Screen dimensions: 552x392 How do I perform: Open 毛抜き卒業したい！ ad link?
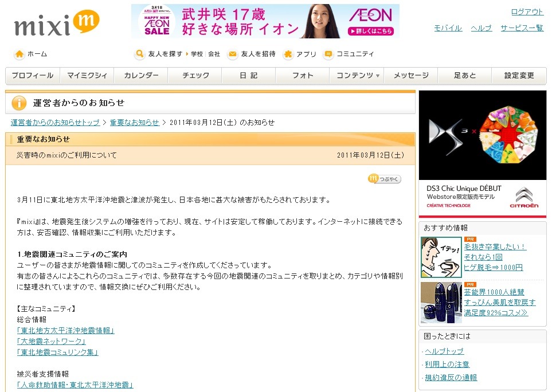[495, 247]
